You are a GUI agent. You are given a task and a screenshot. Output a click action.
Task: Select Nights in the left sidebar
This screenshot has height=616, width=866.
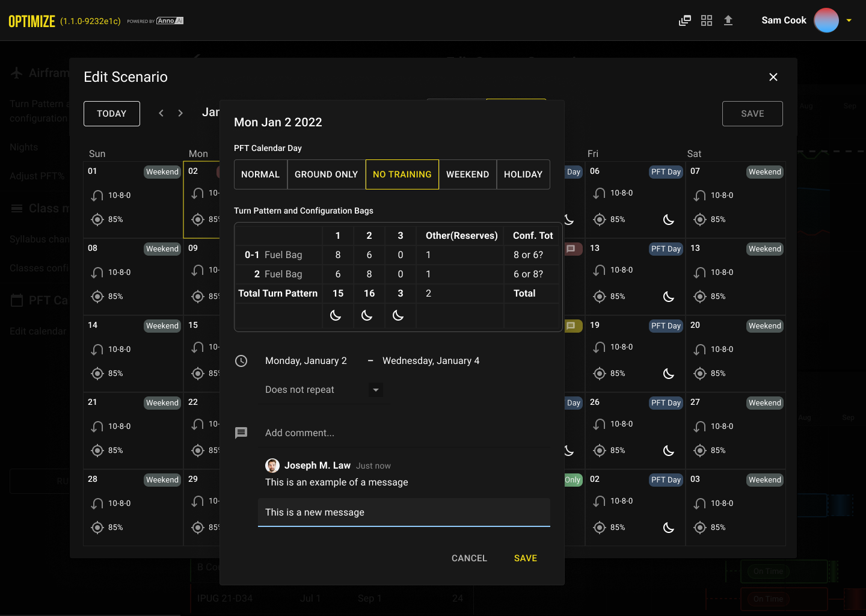coord(23,147)
